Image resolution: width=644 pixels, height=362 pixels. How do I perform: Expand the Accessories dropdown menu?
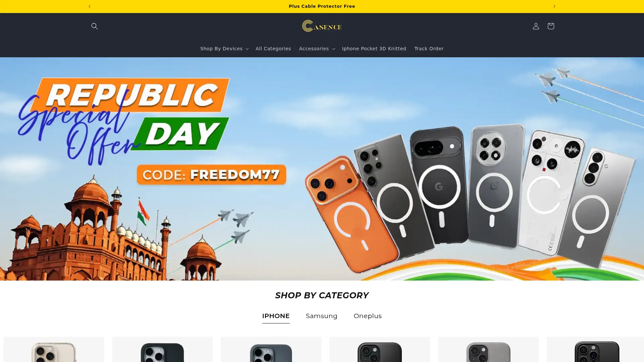317,49
